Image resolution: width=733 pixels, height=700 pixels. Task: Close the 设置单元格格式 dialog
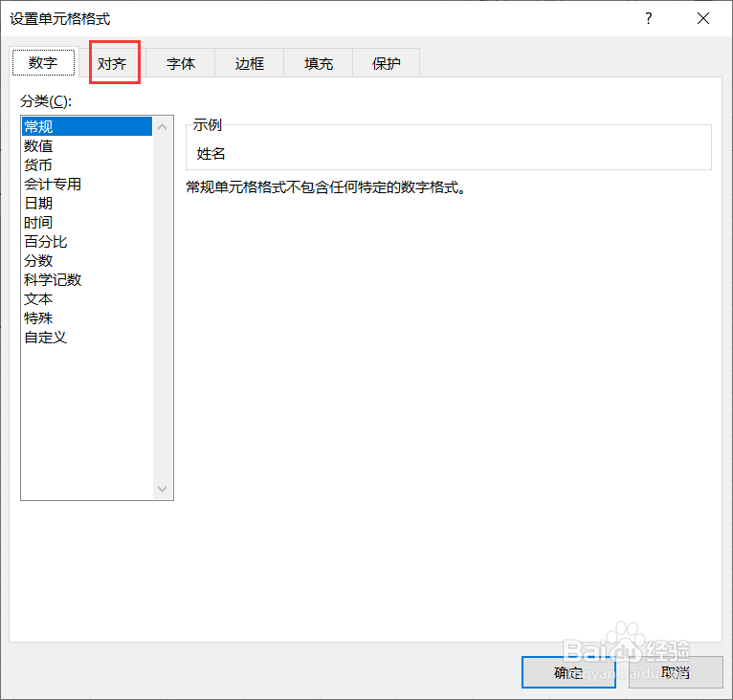point(703,19)
